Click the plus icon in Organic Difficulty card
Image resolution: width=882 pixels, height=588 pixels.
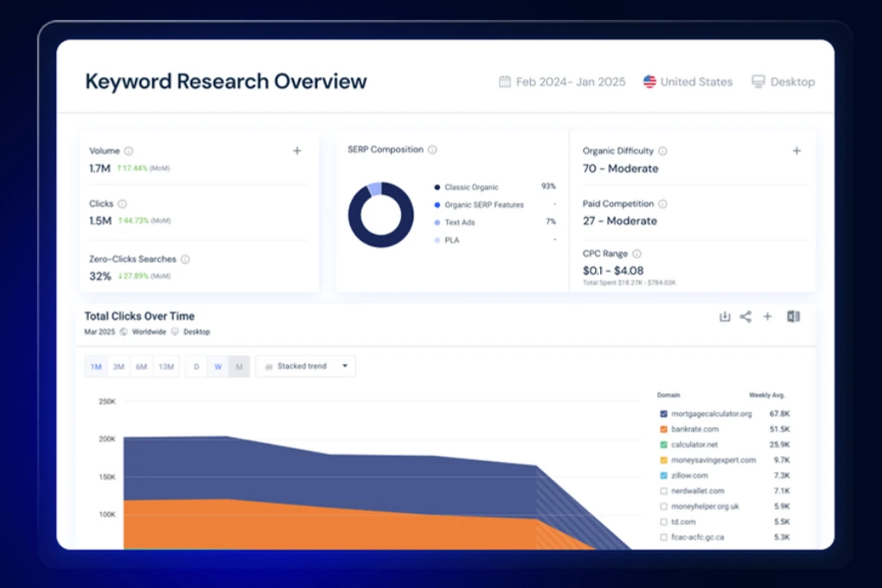[x=796, y=150]
